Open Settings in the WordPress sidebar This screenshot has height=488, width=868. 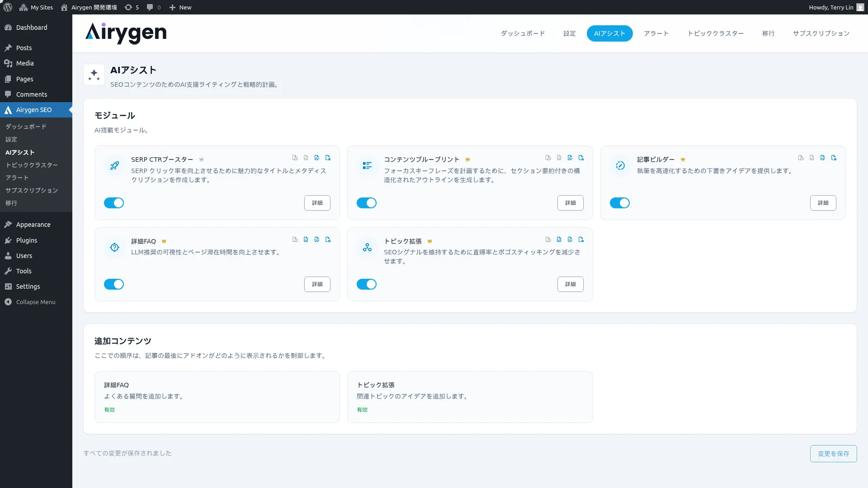(36, 286)
